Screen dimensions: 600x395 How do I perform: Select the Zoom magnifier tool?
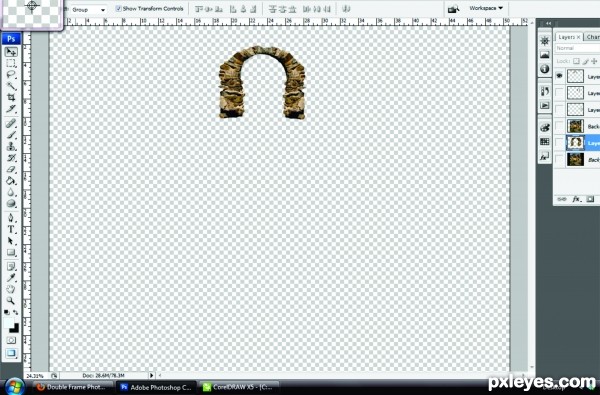pyautogui.click(x=11, y=300)
